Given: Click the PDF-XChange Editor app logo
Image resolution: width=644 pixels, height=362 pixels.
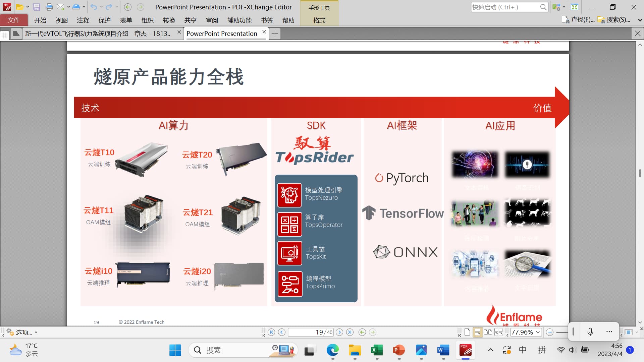Looking at the screenshot, I should coord(7,7).
